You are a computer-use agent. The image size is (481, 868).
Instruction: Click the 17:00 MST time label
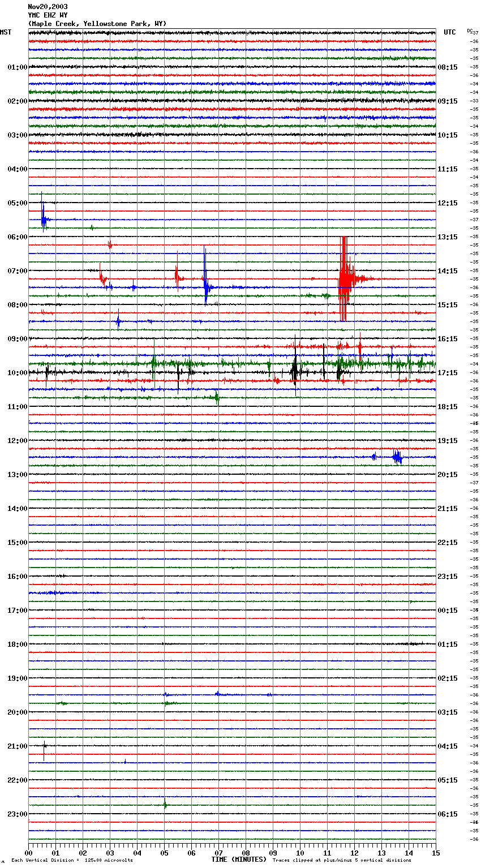[x=17, y=611]
